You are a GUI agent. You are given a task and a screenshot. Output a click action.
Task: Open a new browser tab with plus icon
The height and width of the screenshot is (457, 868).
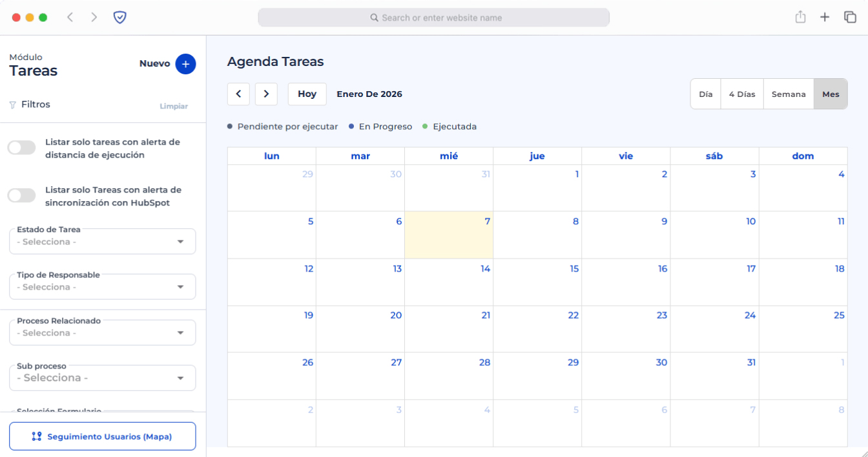point(825,17)
